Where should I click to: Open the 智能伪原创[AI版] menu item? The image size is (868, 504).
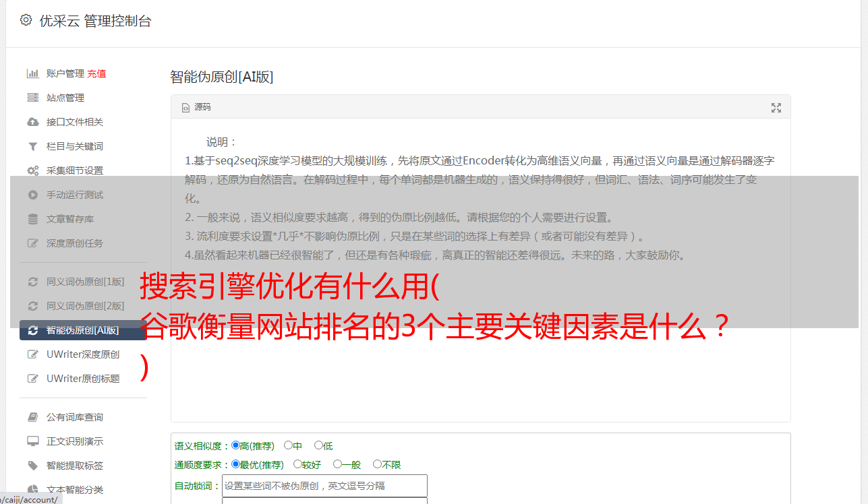(x=83, y=330)
